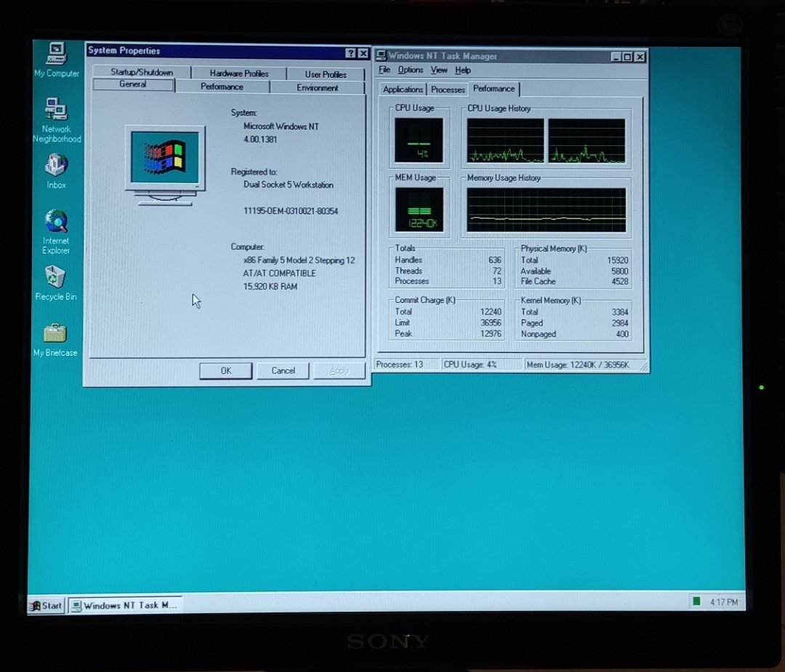Click the MEM Usage gauge showing 12240K
Image resolution: width=785 pixels, height=672 pixels.
419,210
